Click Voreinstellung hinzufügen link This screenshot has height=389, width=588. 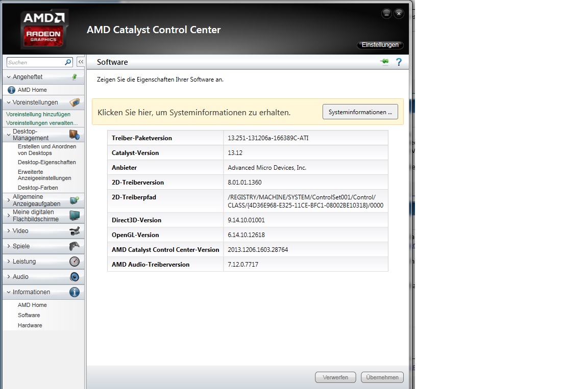coord(38,114)
